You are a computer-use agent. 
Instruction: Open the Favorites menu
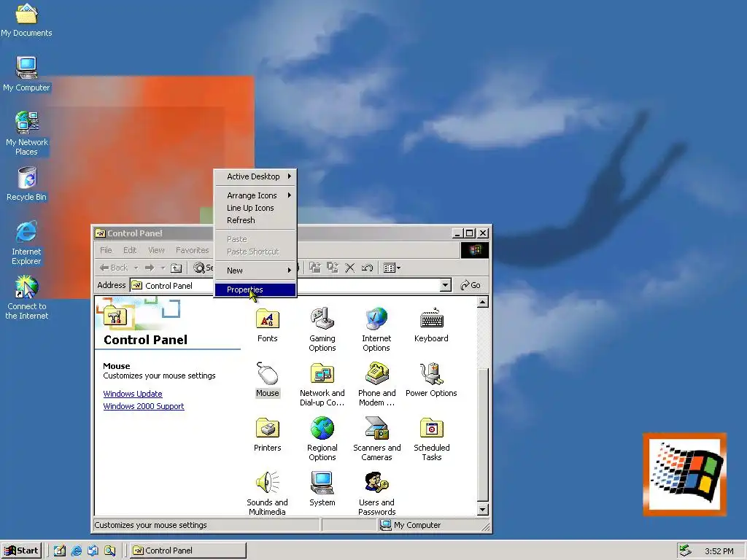pos(192,250)
